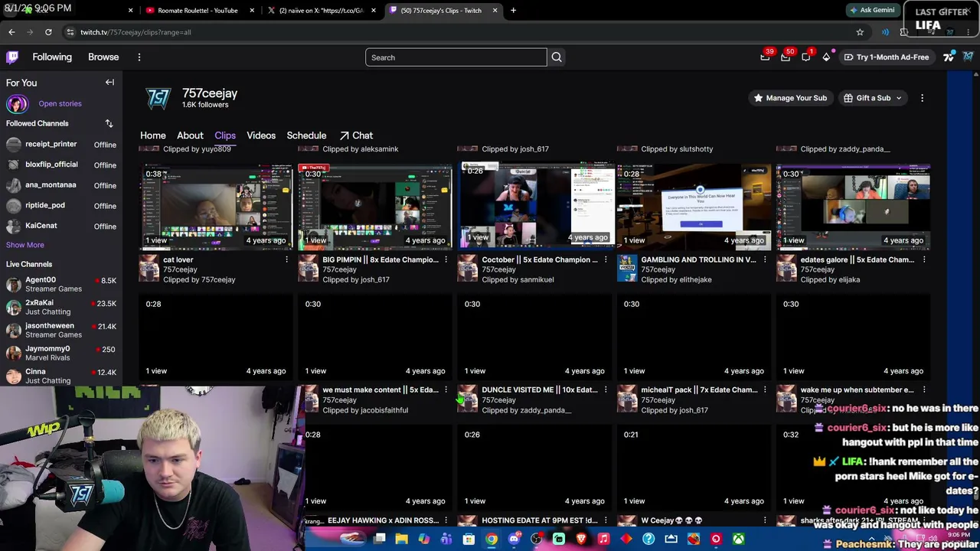980x551 pixels.
Task: Open File Explorer from the taskbar
Action: (401, 540)
